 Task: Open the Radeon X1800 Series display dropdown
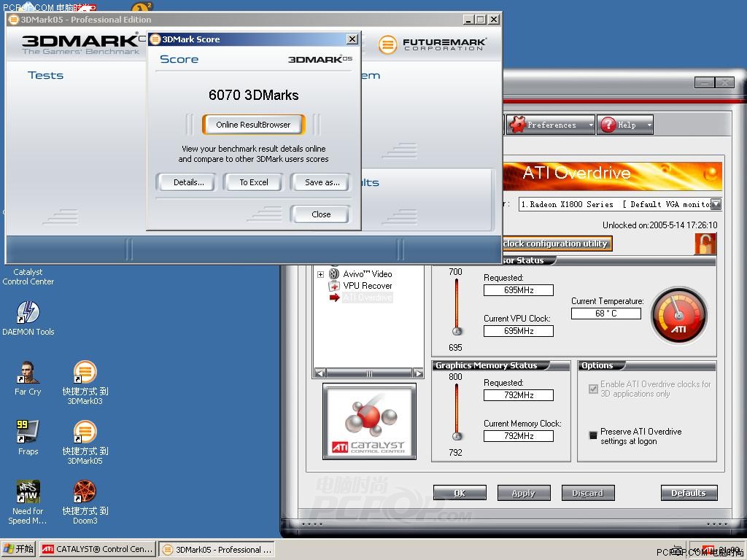tap(715, 204)
